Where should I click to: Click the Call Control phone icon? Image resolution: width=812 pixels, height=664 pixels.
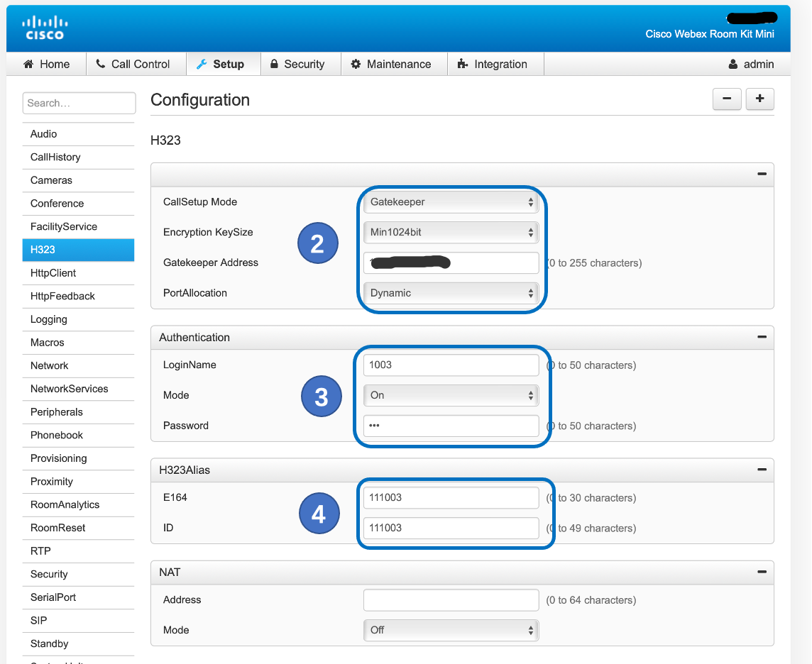101,64
